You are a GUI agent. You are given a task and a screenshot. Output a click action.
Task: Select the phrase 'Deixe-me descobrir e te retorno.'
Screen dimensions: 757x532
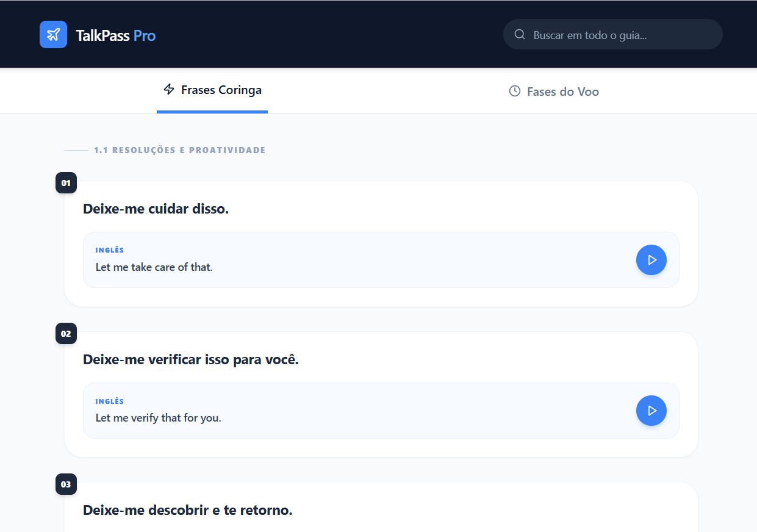(188, 510)
